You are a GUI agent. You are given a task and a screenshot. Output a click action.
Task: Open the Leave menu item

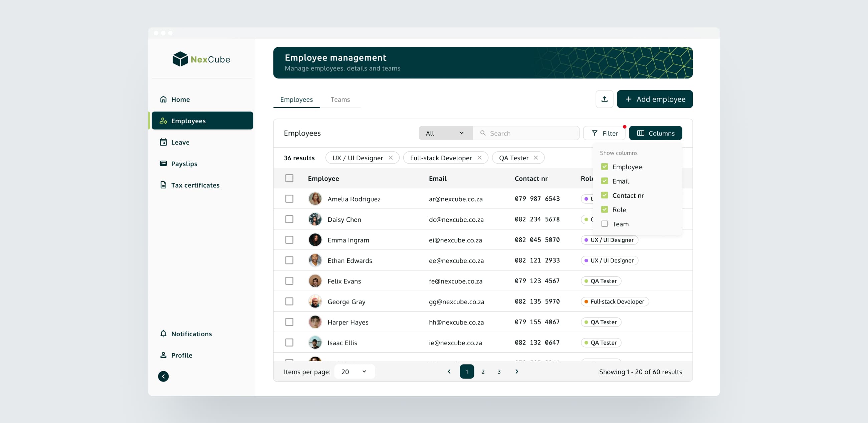180,142
